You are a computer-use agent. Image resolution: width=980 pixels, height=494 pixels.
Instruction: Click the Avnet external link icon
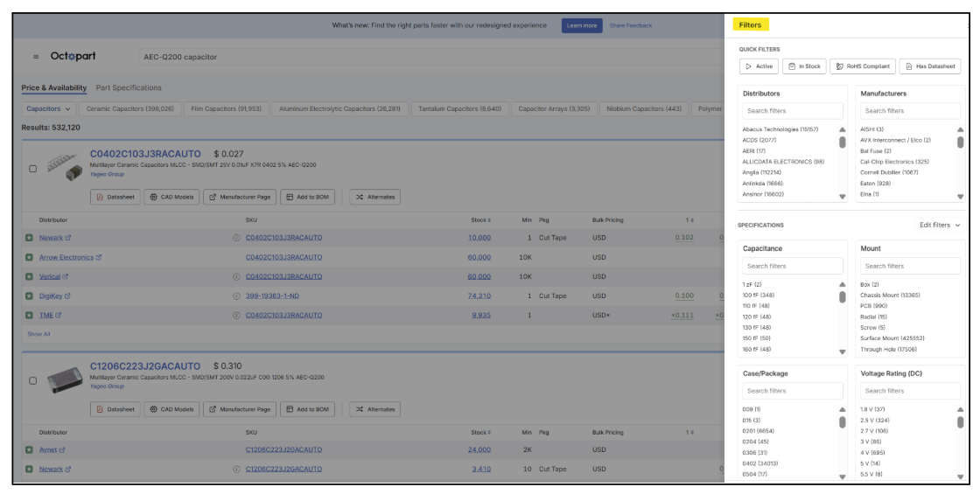[x=62, y=449]
